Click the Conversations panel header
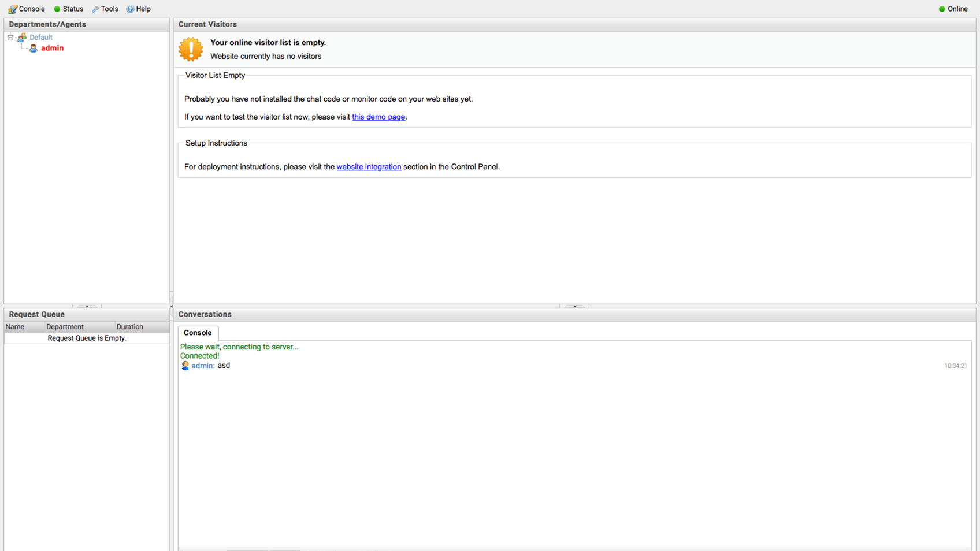The image size is (980, 551). point(574,314)
